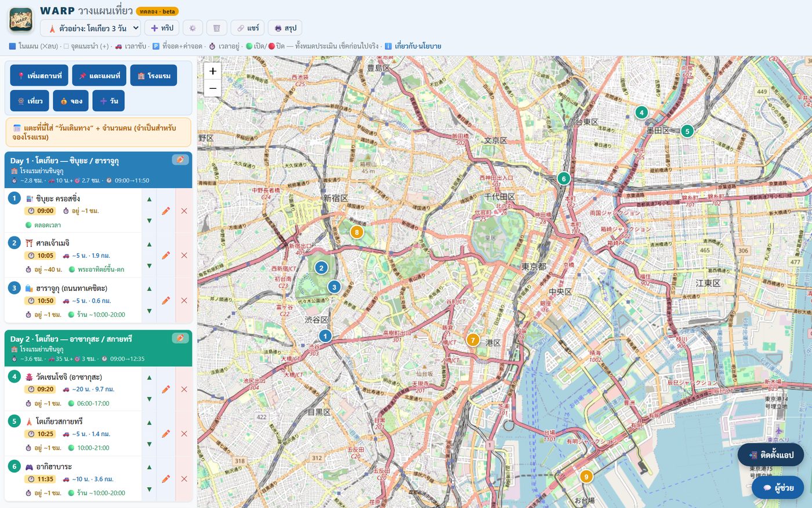Remove the ชิบุยะ ครอสซิ่ง stop
Viewport: 812px width, 508px height.
pyautogui.click(x=184, y=211)
